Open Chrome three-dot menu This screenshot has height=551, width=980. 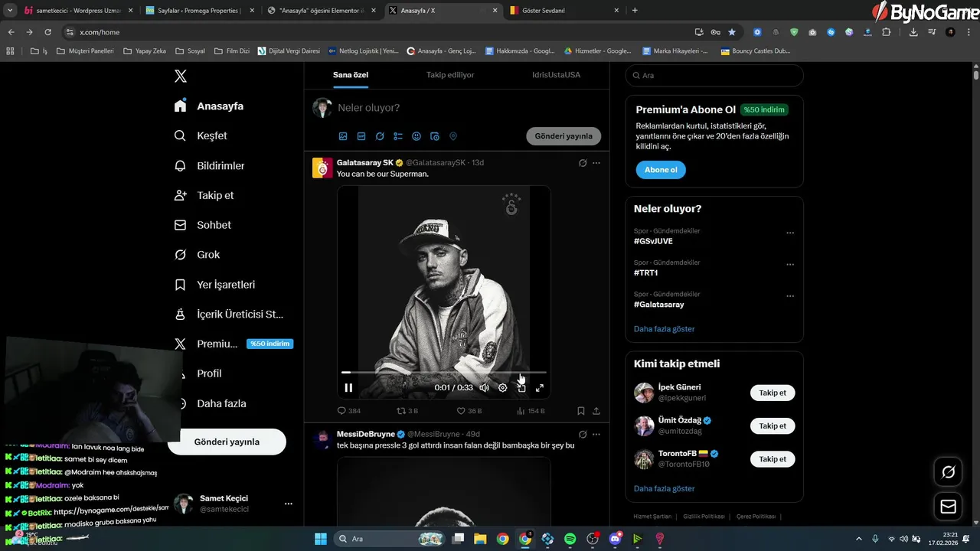969,32
